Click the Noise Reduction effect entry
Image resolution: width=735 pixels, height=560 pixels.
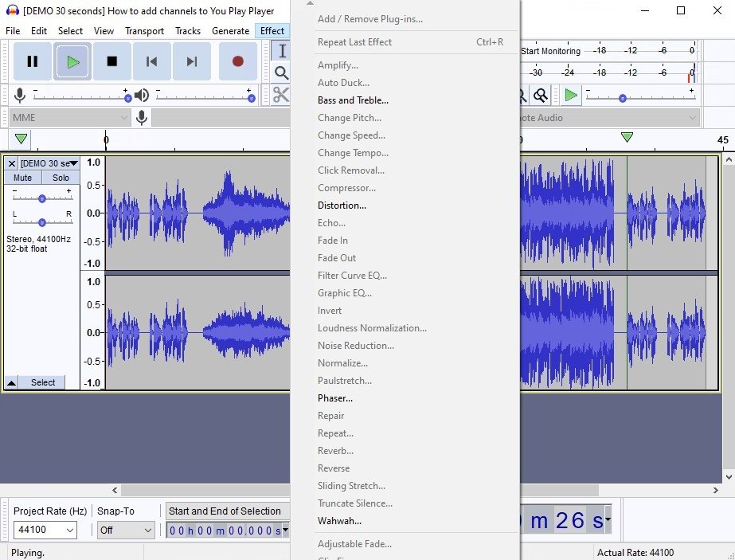(x=405, y=346)
